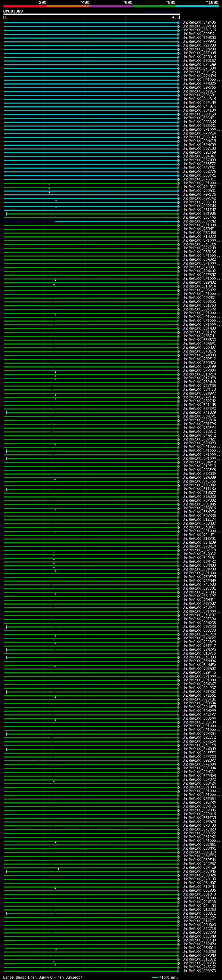Select hit label UniRef100_Q7XMP6

pos(199,76)
